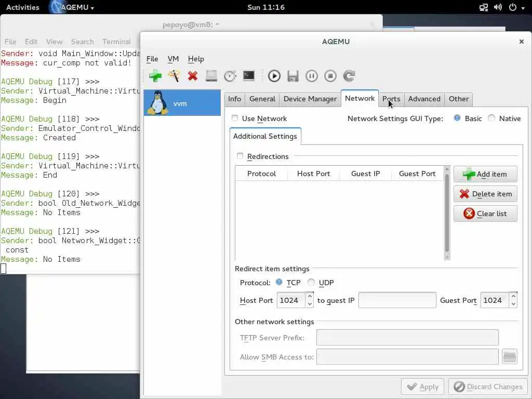The height and width of the screenshot is (399, 532).
Task: Click the Apply button
Action: click(x=422, y=387)
